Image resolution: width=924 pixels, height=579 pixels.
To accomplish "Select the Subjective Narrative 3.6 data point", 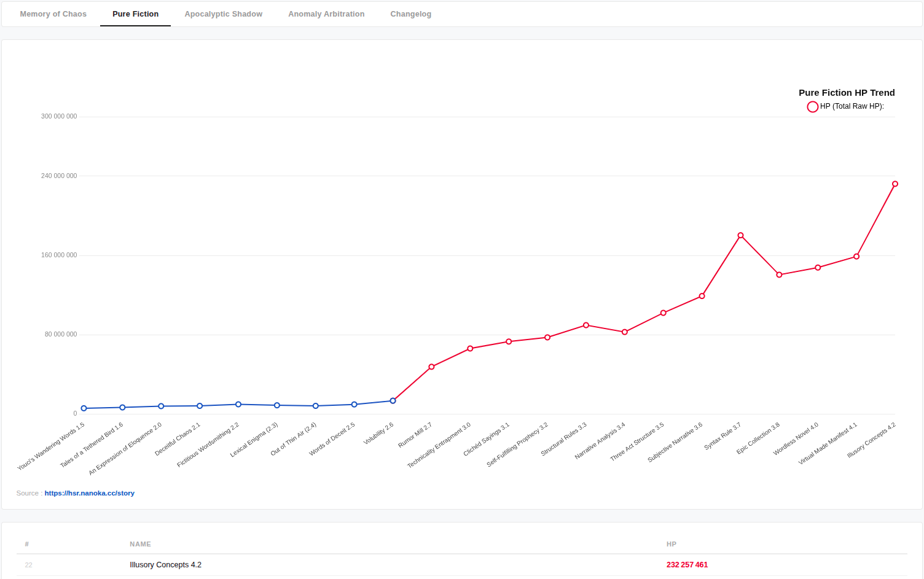I will click(x=702, y=296).
